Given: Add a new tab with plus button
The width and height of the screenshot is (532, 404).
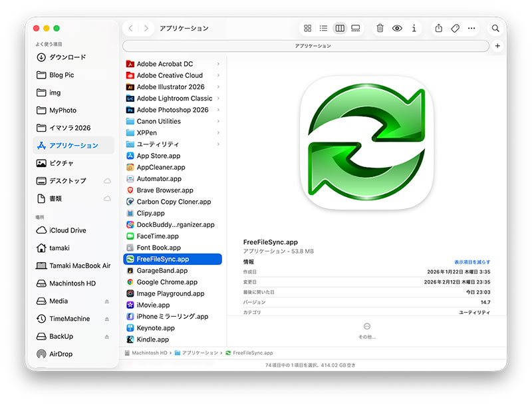Looking at the screenshot, I should [x=498, y=46].
